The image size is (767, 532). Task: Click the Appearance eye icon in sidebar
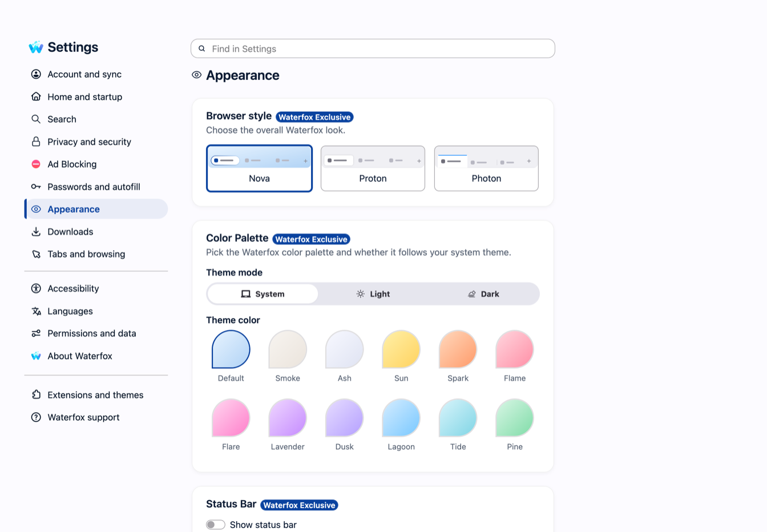[x=36, y=209]
